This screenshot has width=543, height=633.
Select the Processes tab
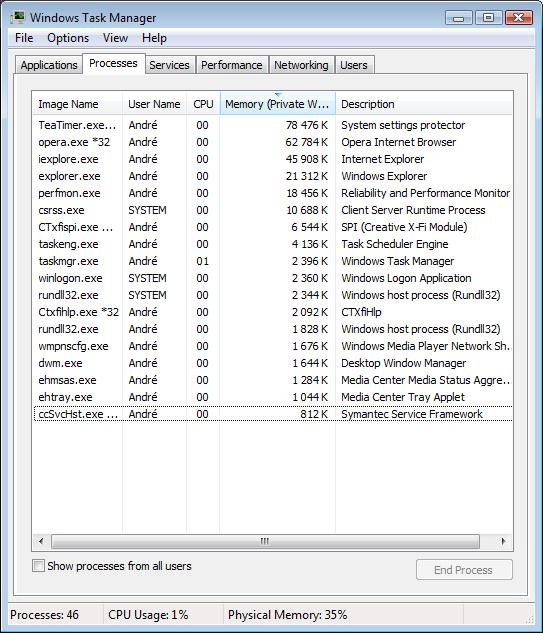click(x=113, y=64)
